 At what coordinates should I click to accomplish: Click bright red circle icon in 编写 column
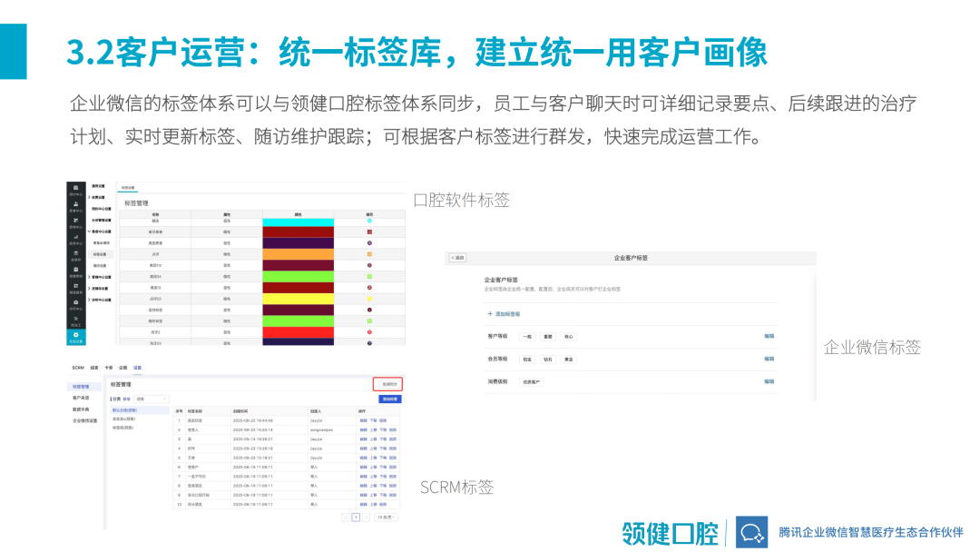click(369, 332)
